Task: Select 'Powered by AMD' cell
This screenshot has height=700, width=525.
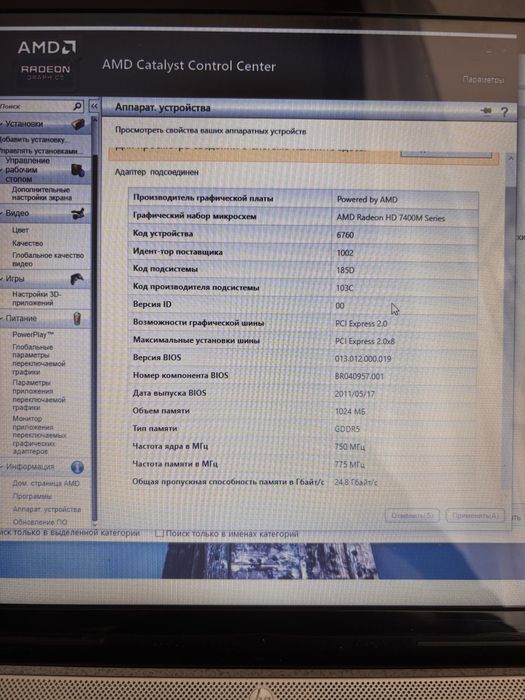Action: click(367, 200)
